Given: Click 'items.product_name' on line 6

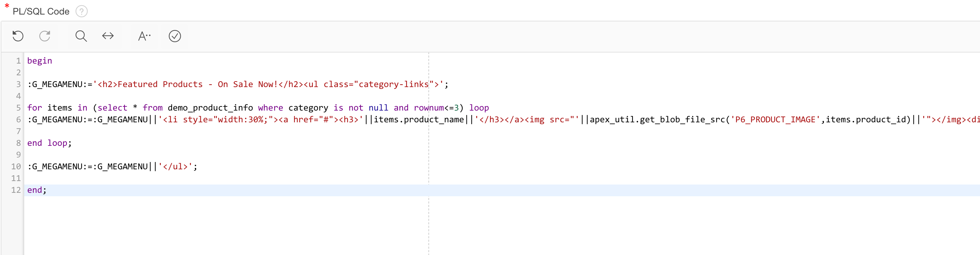Looking at the screenshot, I should 419,120.
